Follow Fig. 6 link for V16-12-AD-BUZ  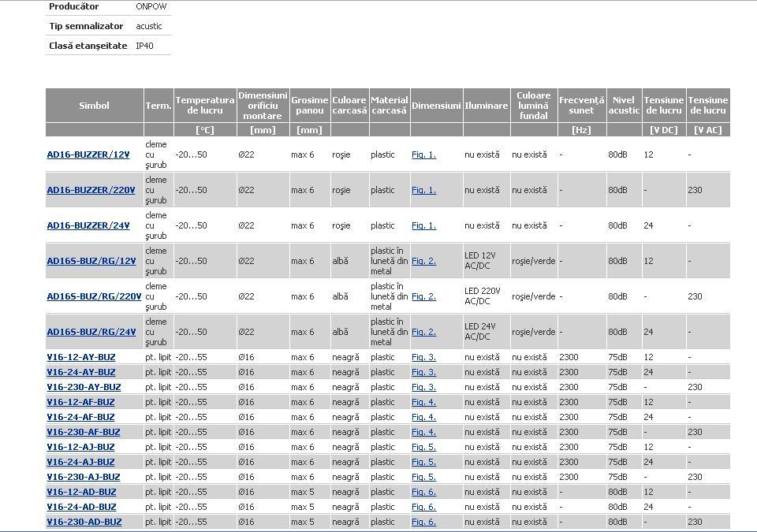tap(424, 492)
